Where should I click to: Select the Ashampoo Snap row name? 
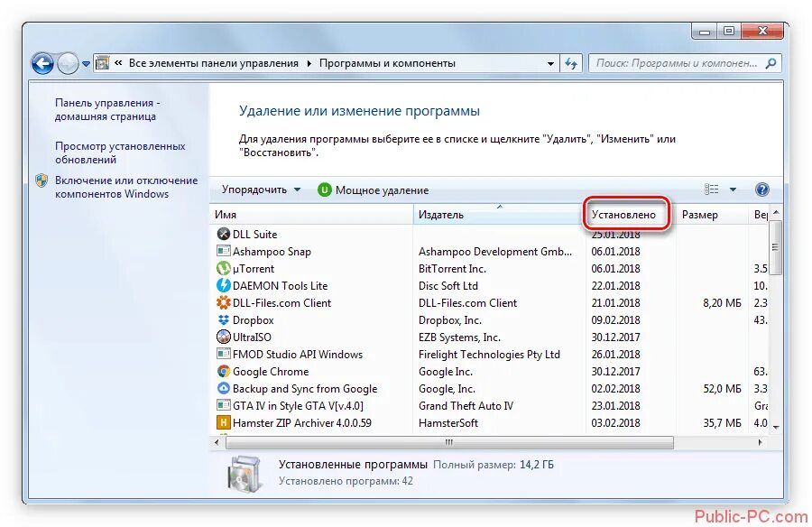click(x=272, y=252)
